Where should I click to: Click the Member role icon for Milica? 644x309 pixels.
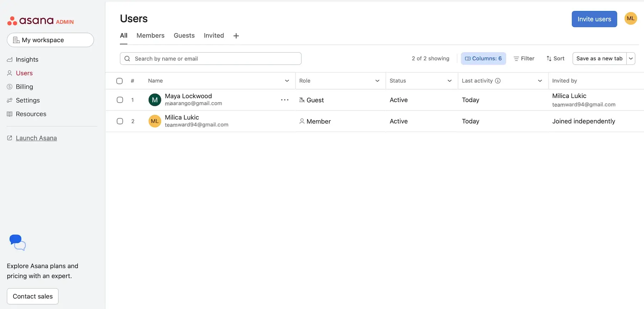302,121
